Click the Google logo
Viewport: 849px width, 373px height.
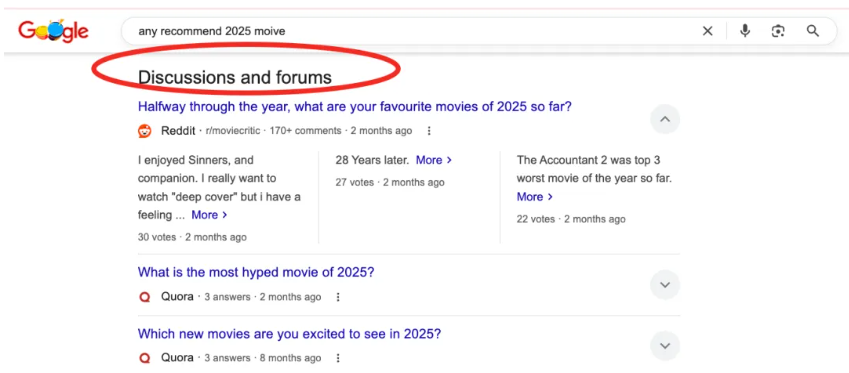click(53, 31)
